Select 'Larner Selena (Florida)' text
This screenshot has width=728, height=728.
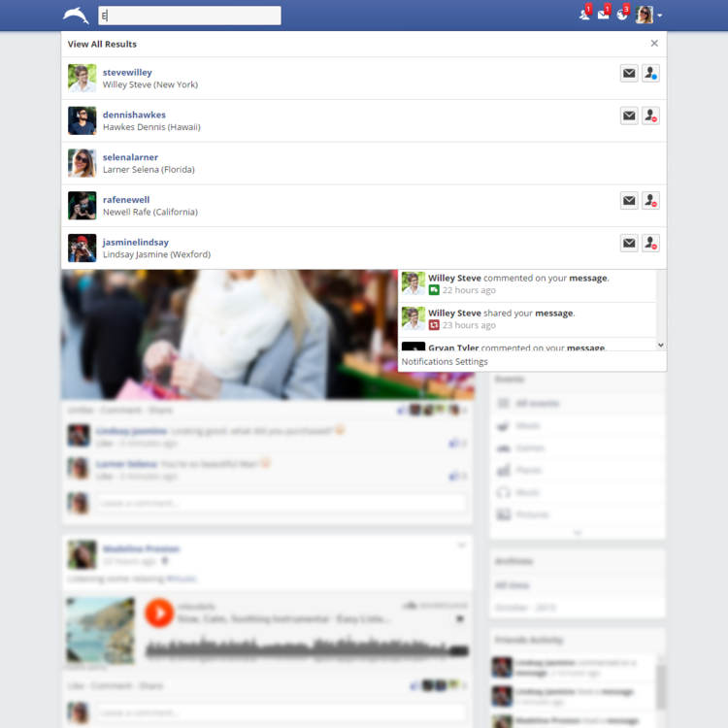pyautogui.click(x=149, y=170)
